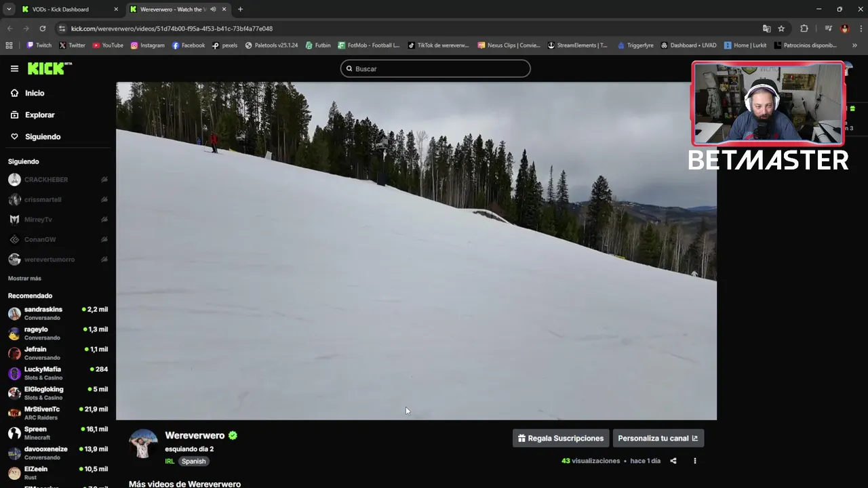Open crissmartell followed channel
This screenshot has height=488, width=868.
[x=43, y=199]
